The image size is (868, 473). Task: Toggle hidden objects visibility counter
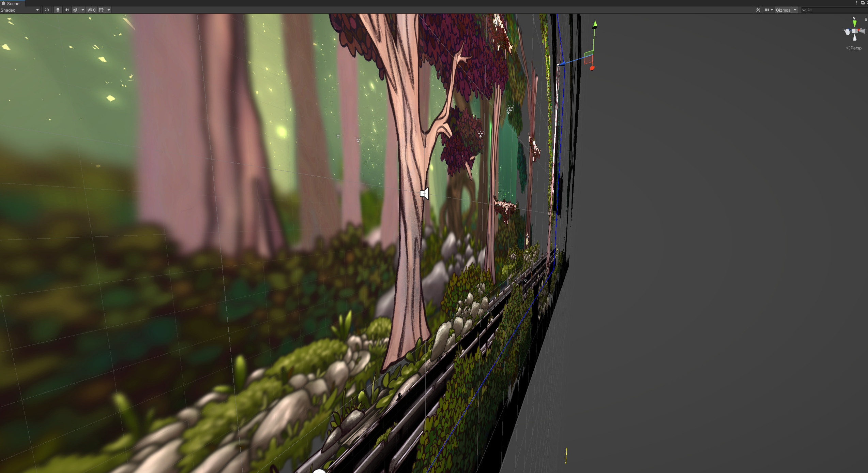click(91, 10)
